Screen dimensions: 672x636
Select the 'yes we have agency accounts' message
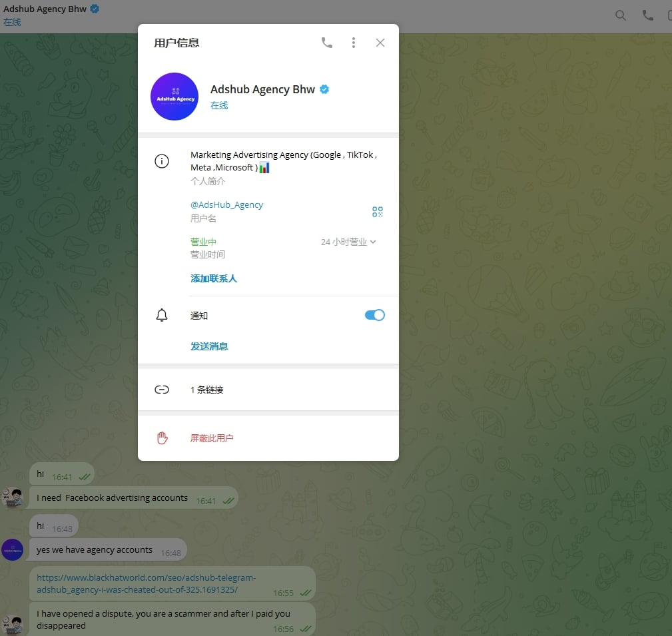click(x=108, y=550)
